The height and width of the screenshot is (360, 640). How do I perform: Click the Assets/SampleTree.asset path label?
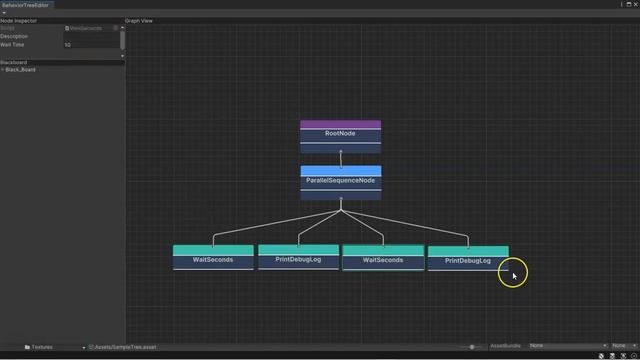click(125, 347)
